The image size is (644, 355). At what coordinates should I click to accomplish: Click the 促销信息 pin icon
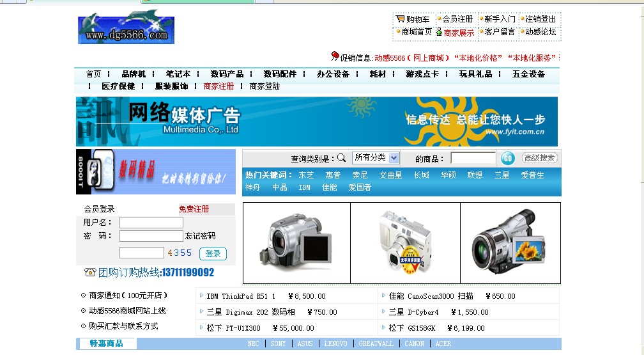point(335,56)
